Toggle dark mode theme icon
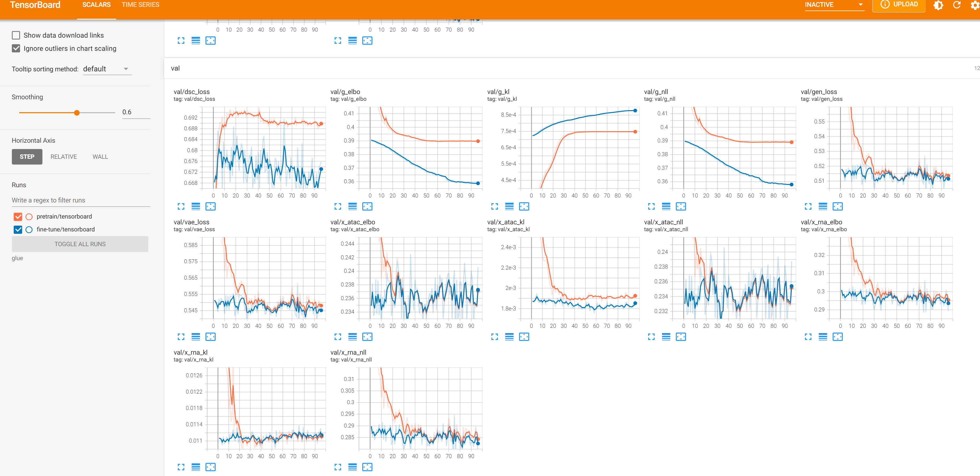The image size is (980, 476). 938,5
